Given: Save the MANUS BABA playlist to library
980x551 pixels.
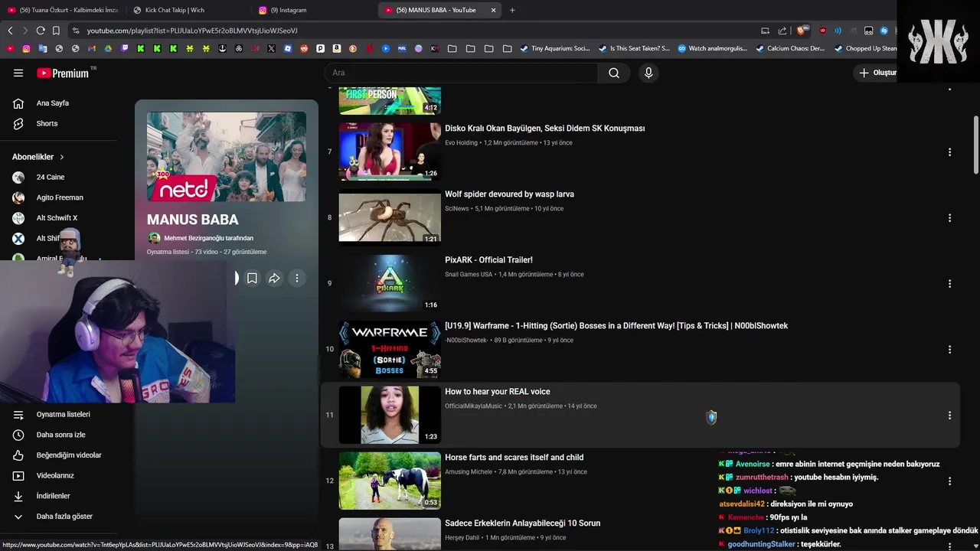Looking at the screenshot, I should pyautogui.click(x=252, y=279).
